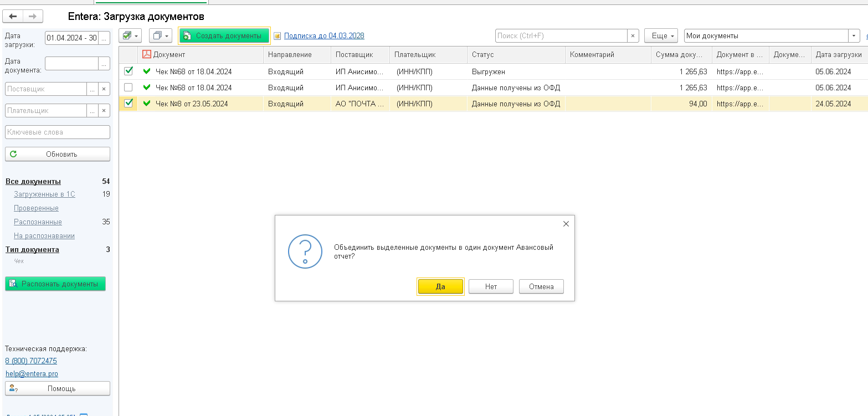This screenshot has width=868, height=416.
Task: Clear the Плательщик filter with its × button
Action: 104,110
